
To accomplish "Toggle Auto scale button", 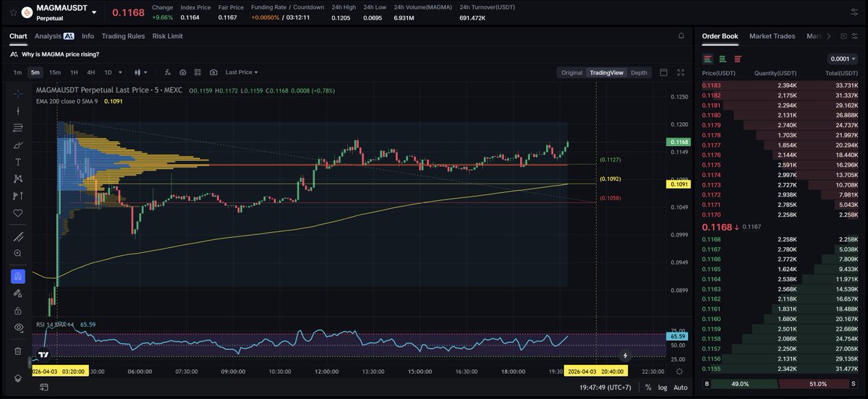I will pos(680,387).
